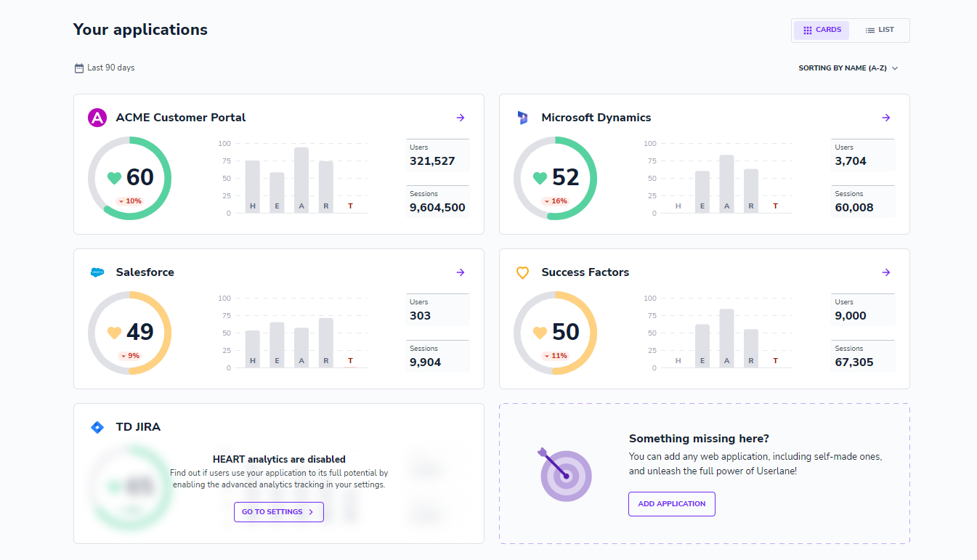Open Success Factors via its arrow icon

(x=886, y=272)
